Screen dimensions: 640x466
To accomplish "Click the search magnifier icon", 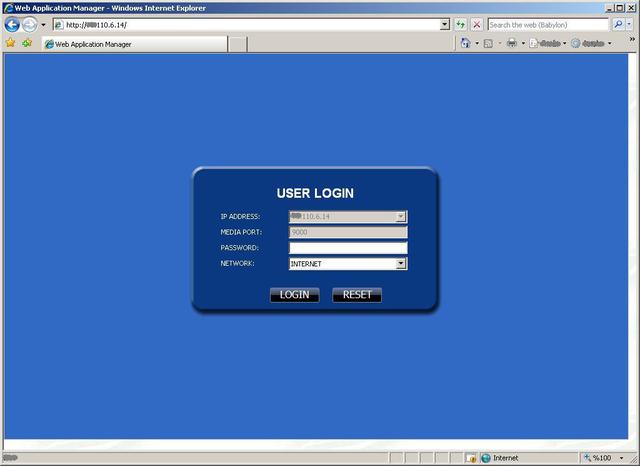I will click(x=617, y=24).
